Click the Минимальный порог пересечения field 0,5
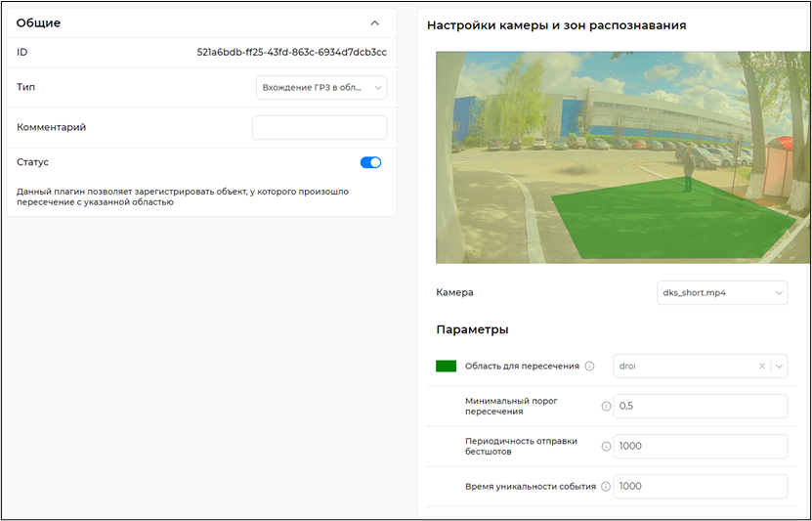This screenshot has height=521, width=812. coord(701,406)
